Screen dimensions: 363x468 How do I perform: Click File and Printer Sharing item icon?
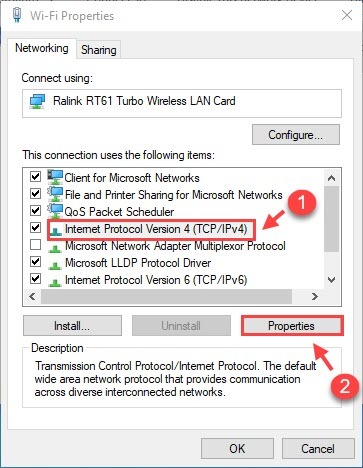(55, 194)
